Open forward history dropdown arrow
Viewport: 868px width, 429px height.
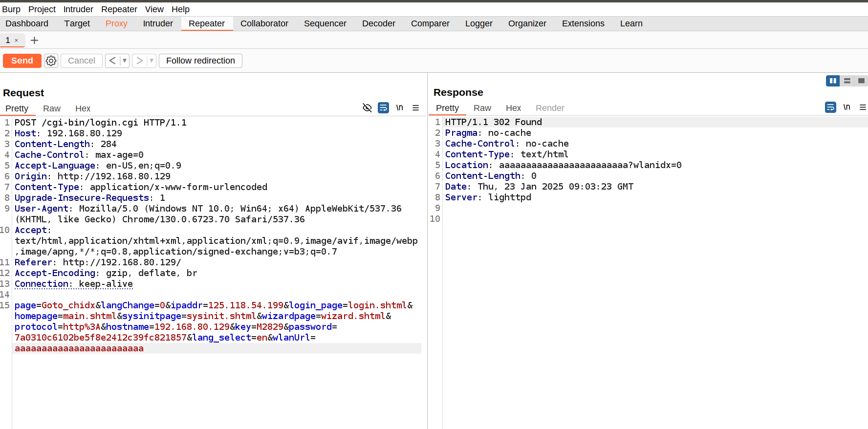(x=152, y=61)
